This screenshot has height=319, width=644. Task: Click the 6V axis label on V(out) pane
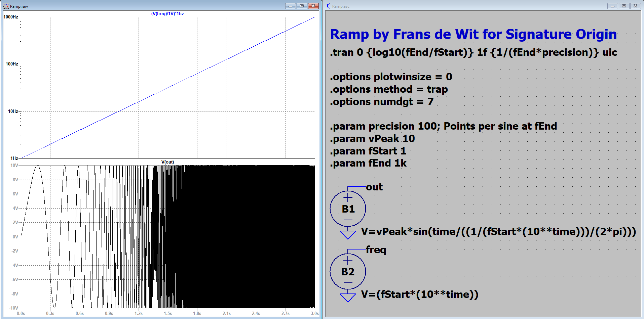15,194
